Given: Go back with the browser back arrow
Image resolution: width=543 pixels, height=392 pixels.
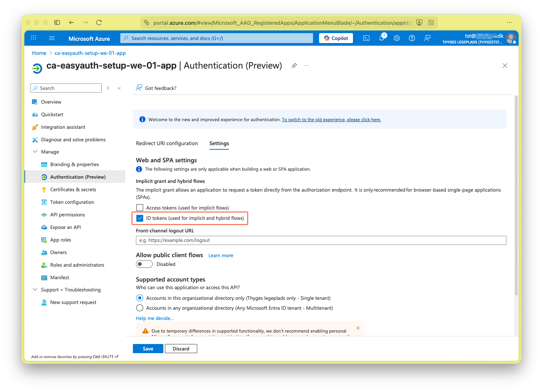Looking at the screenshot, I should (x=72, y=22).
